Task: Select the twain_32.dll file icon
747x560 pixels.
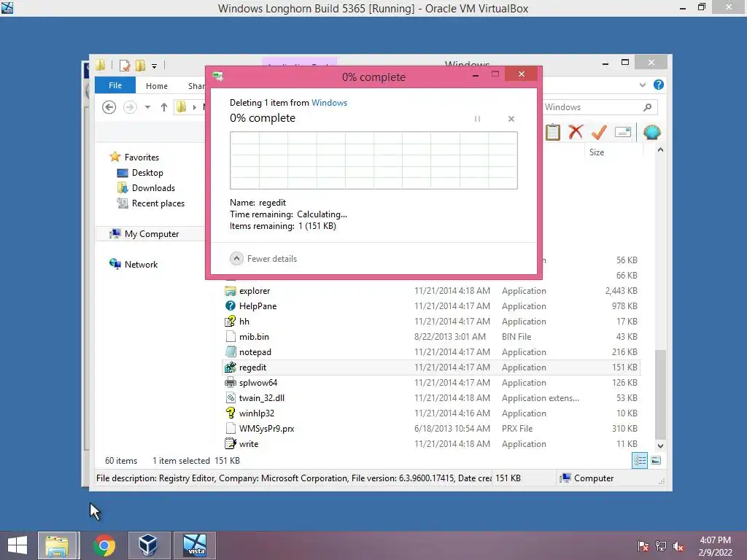Action: click(x=231, y=397)
